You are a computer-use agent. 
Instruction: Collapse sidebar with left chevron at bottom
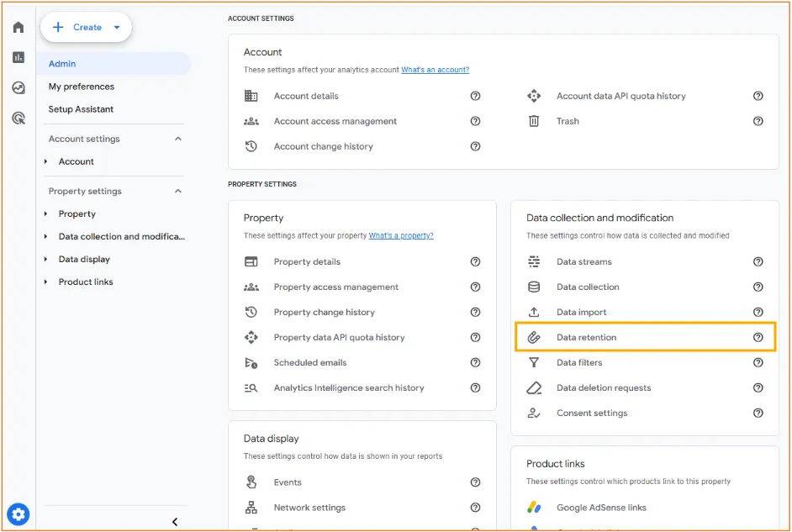click(x=175, y=521)
